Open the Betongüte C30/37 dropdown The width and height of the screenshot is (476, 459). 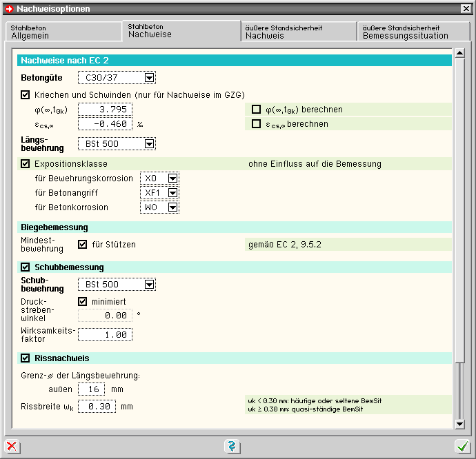(149, 78)
